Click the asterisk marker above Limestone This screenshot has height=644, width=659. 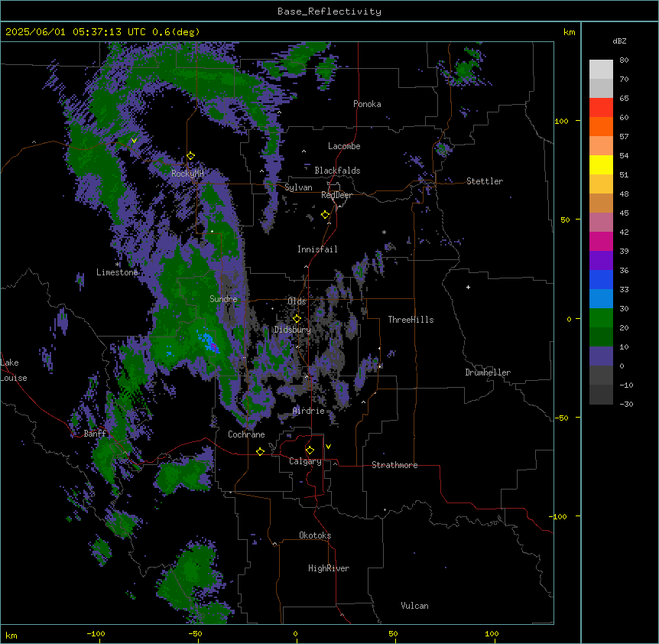(118, 265)
